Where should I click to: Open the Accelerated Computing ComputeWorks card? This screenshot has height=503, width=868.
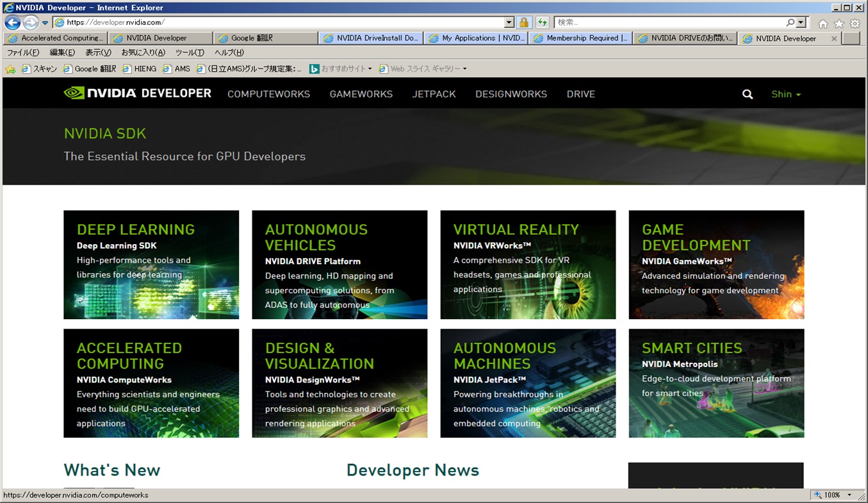151,383
